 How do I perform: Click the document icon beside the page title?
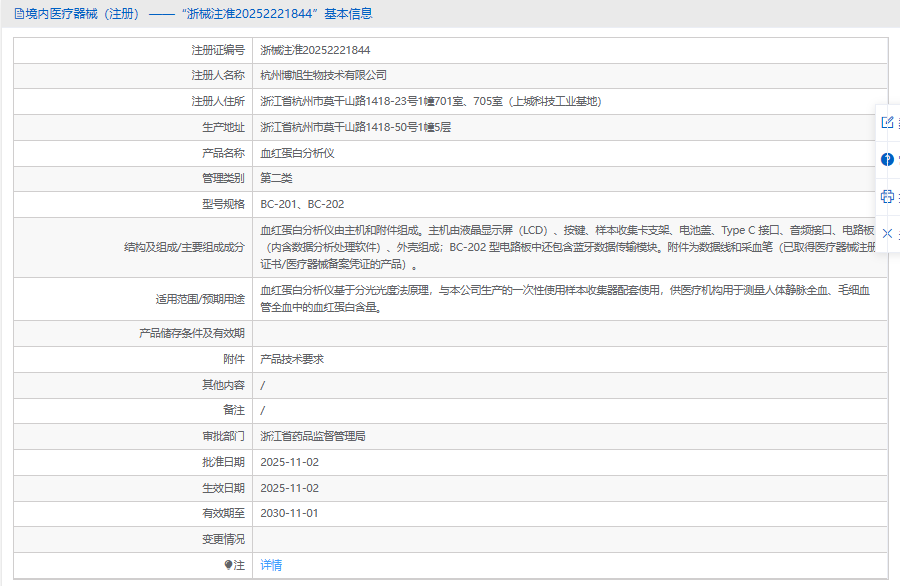coord(19,14)
